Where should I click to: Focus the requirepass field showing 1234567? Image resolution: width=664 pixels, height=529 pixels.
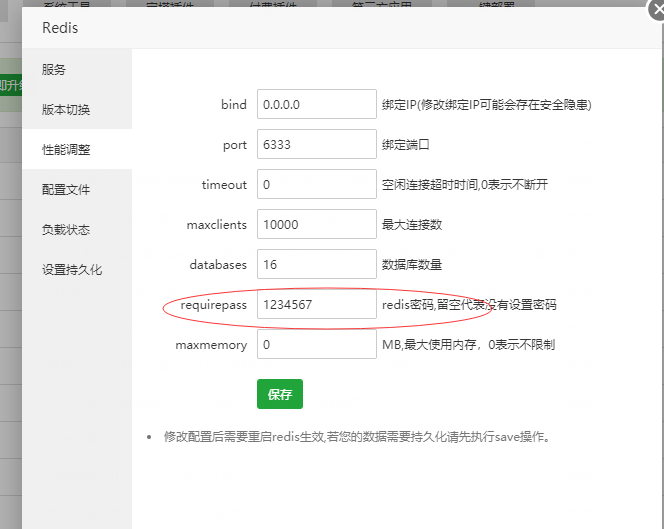click(317, 304)
